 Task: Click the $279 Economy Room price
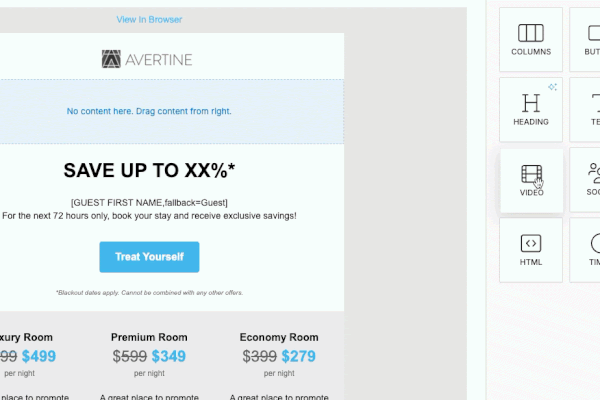[296, 356]
